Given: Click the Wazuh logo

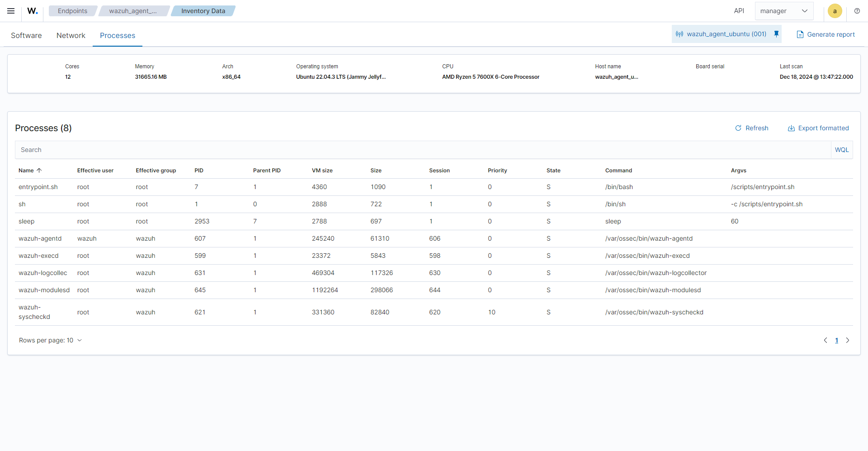Looking at the screenshot, I should [x=33, y=11].
